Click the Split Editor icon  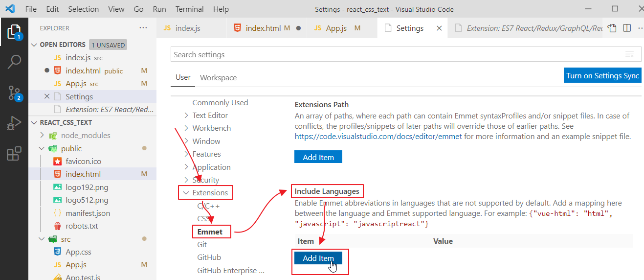click(x=627, y=28)
